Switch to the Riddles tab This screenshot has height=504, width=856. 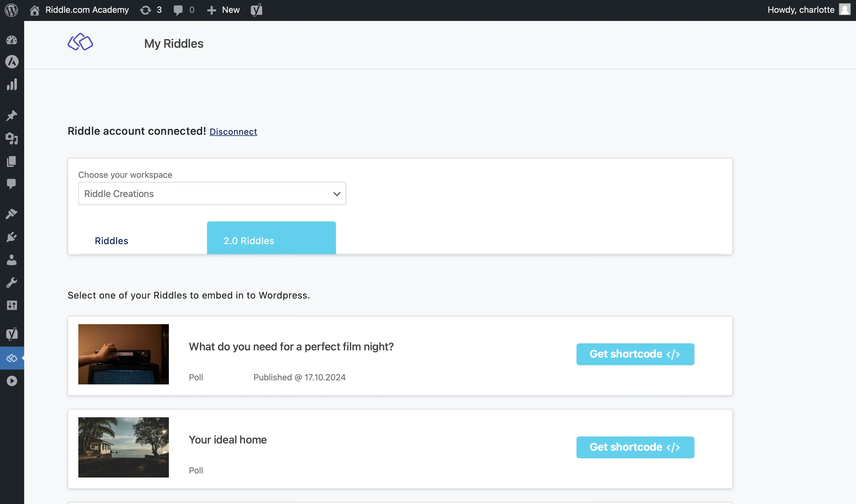click(112, 241)
